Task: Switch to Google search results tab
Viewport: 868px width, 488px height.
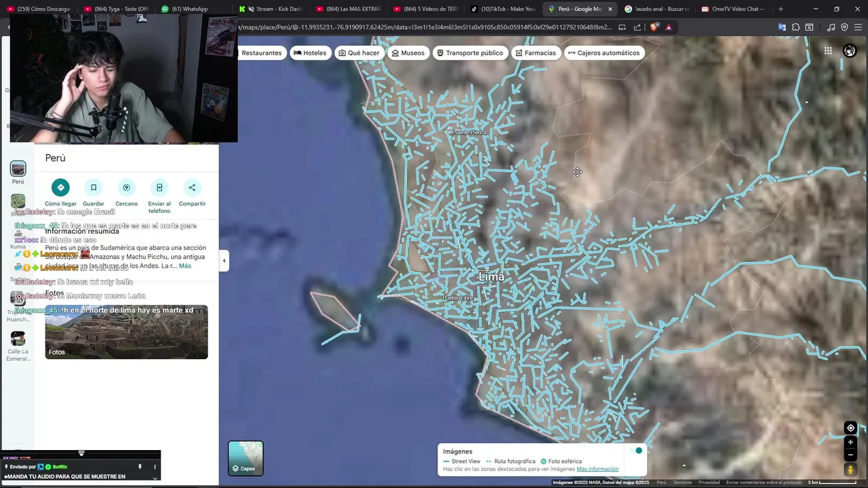Action: tap(658, 9)
